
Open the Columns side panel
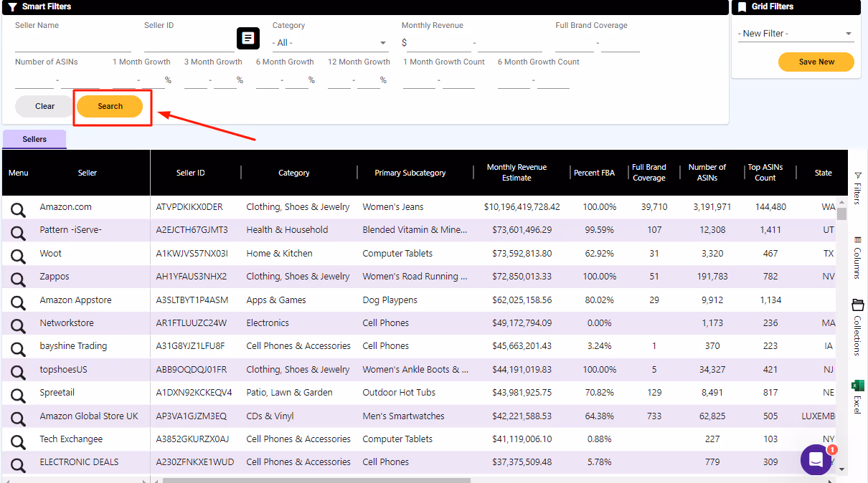pyautogui.click(x=857, y=259)
